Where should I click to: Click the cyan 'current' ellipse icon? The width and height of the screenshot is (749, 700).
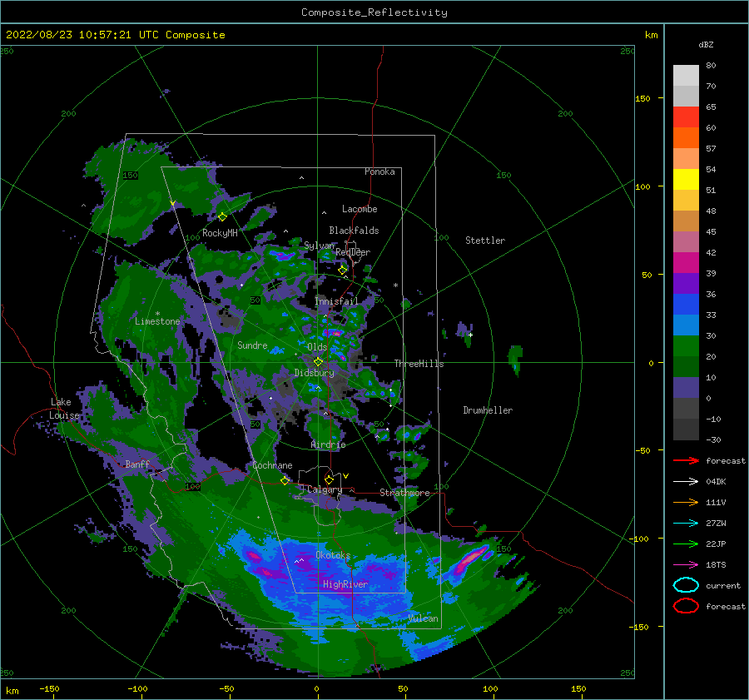[686, 585]
